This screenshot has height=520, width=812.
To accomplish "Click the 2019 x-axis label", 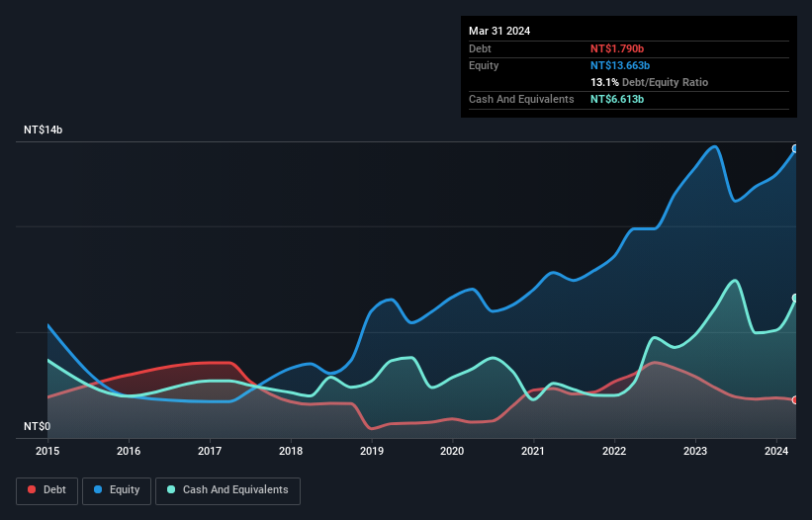I will click(x=372, y=451).
